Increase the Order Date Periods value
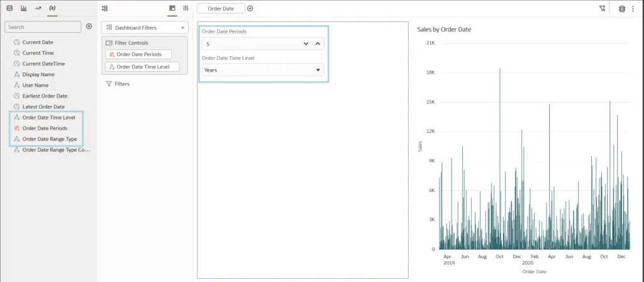Screen dimensions: 644x282 point(318,44)
